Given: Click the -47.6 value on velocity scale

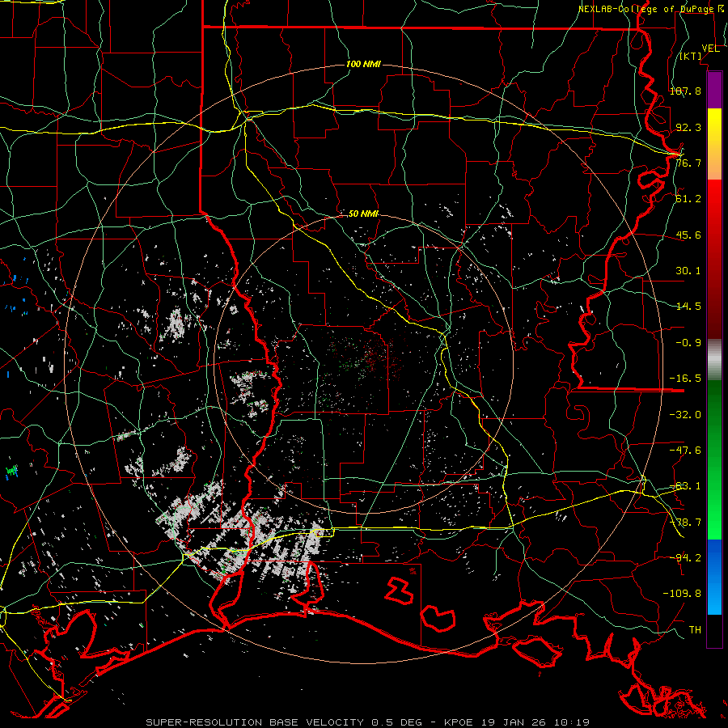Looking at the screenshot, I should tap(685, 451).
